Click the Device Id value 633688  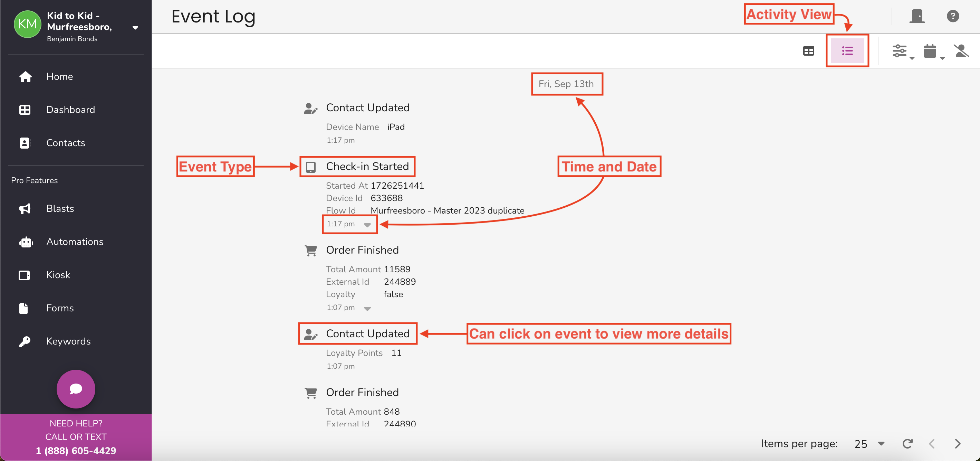[x=386, y=198]
